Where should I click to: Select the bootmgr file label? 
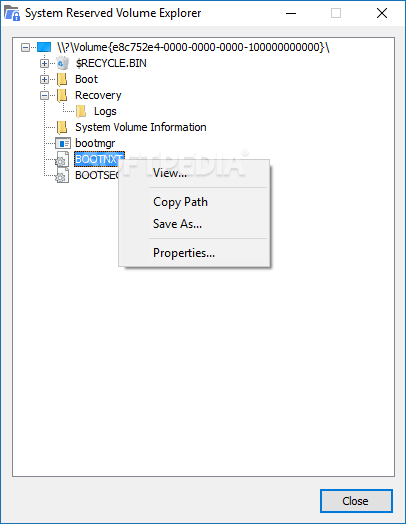(95, 143)
